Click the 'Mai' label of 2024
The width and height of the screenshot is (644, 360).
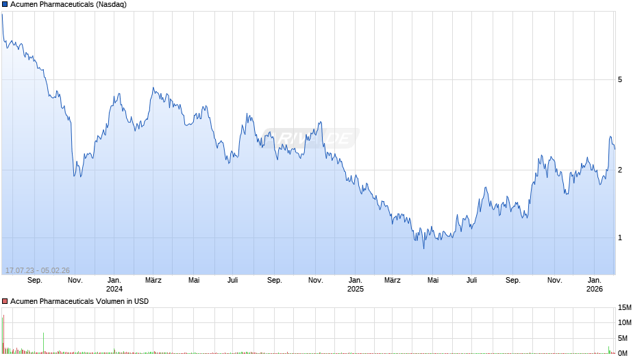[194, 281]
